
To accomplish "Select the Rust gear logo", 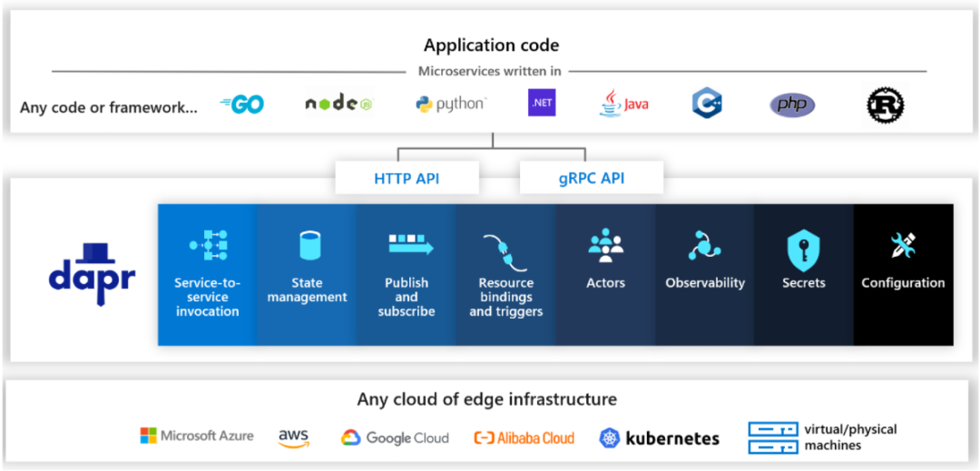I will point(886,104).
